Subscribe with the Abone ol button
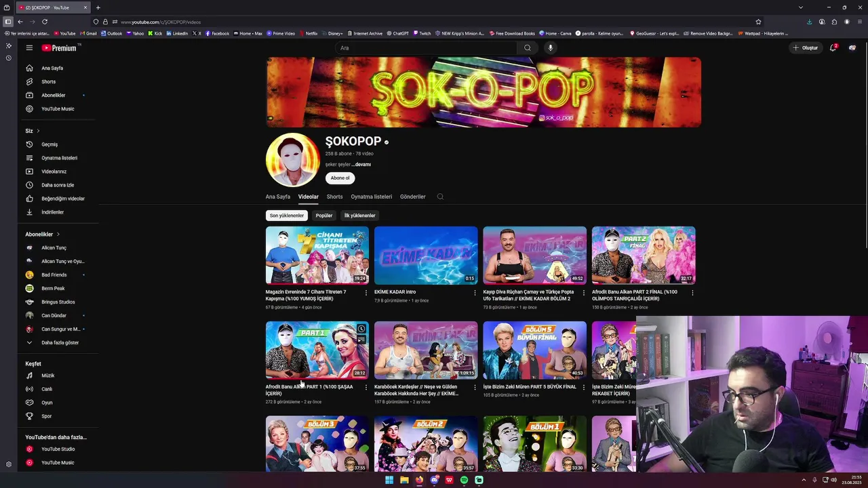 (x=340, y=178)
